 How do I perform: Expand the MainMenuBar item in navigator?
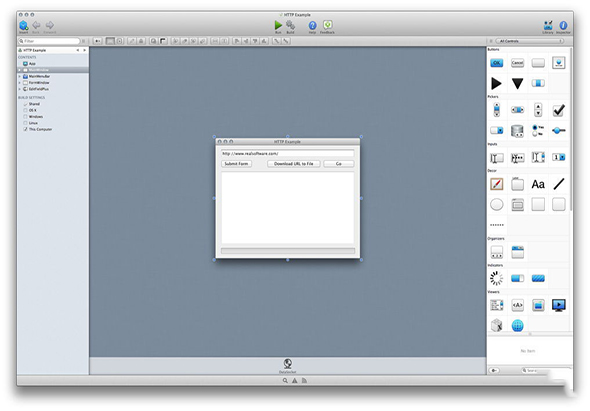coord(20,76)
